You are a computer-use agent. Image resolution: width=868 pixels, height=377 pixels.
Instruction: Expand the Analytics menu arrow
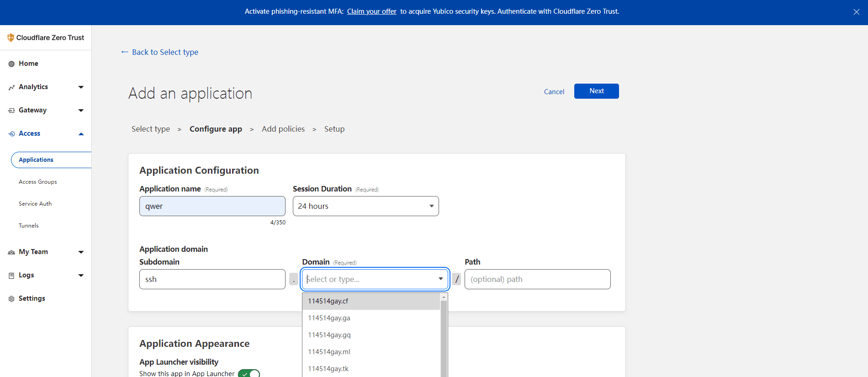(x=81, y=87)
